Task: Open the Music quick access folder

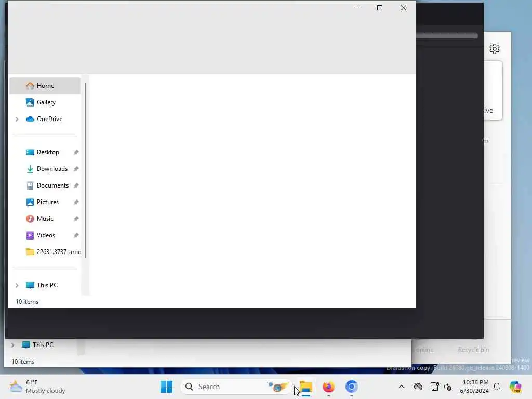Action: click(x=45, y=219)
